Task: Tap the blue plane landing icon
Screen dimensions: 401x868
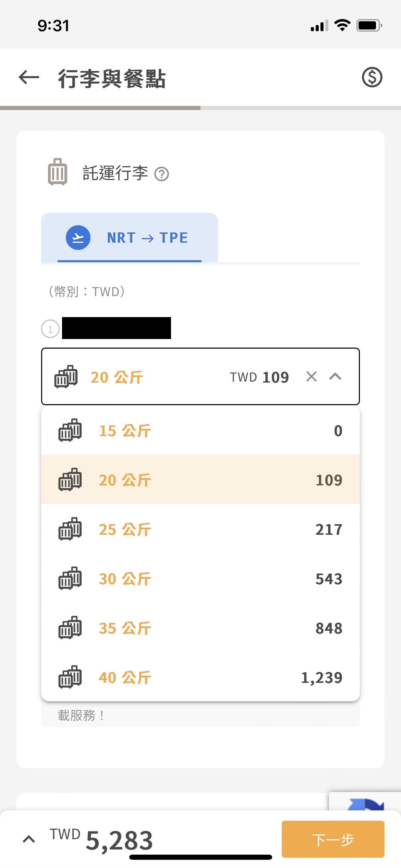Action: coord(78,238)
